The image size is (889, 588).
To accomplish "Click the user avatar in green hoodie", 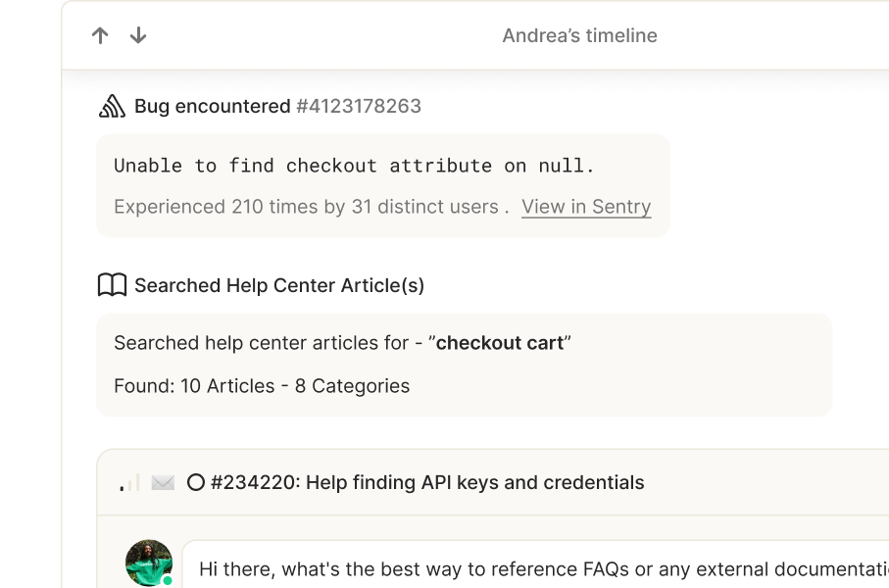I will pyautogui.click(x=149, y=563).
